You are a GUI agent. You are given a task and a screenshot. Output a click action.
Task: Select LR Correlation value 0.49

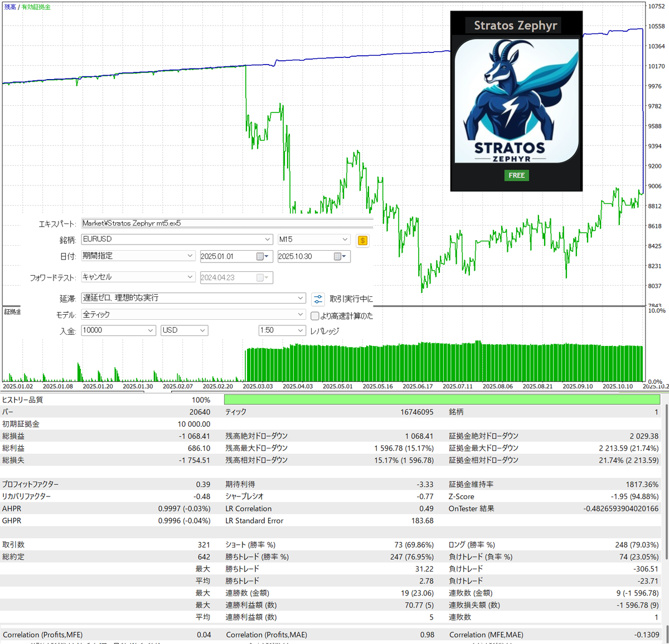426,509
